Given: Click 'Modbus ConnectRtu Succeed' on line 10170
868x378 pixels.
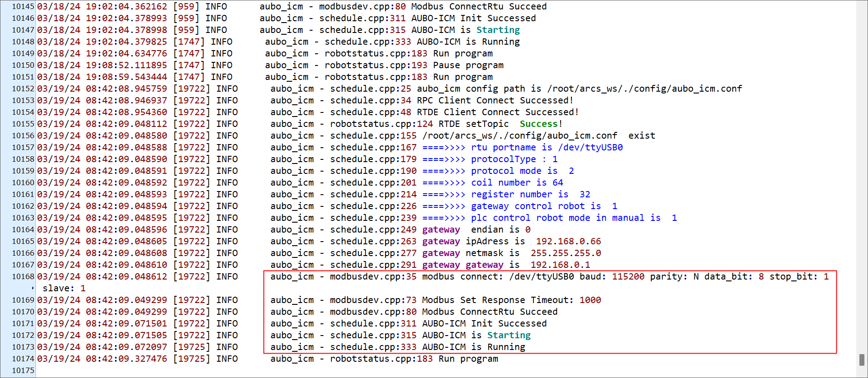Looking at the screenshot, I should coord(490,312).
